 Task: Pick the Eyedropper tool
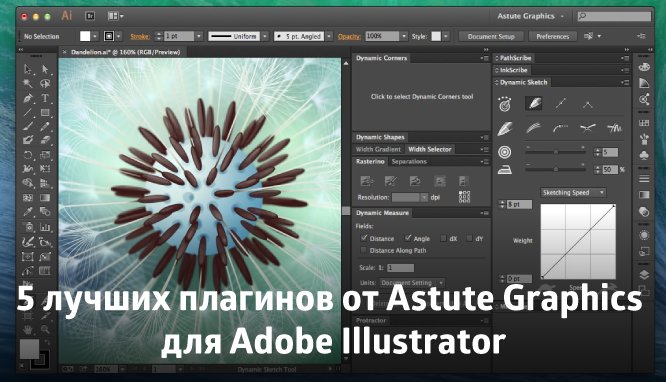pos(28,211)
